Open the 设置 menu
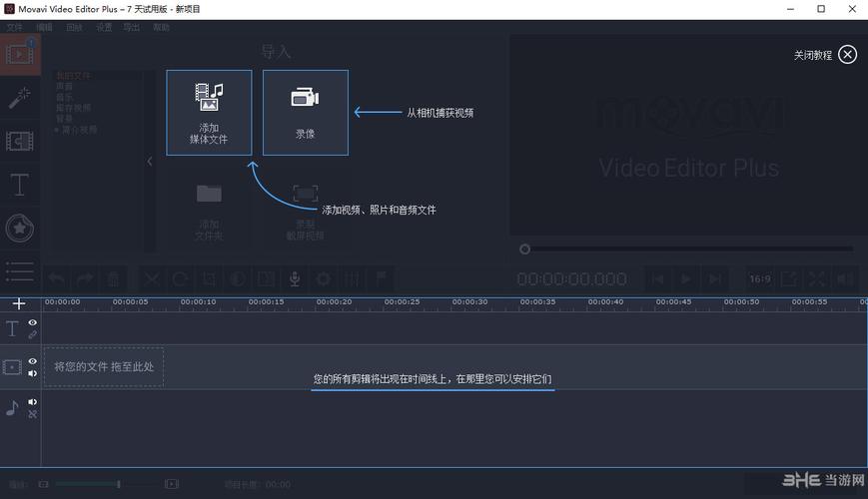The width and height of the screenshot is (868, 499). (104, 27)
